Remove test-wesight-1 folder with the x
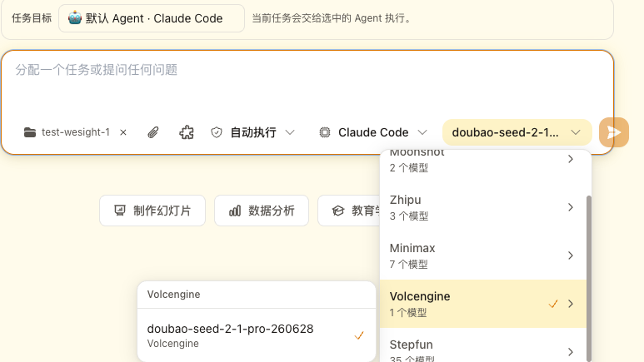The height and width of the screenshot is (362, 644). (x=123, y=132)
